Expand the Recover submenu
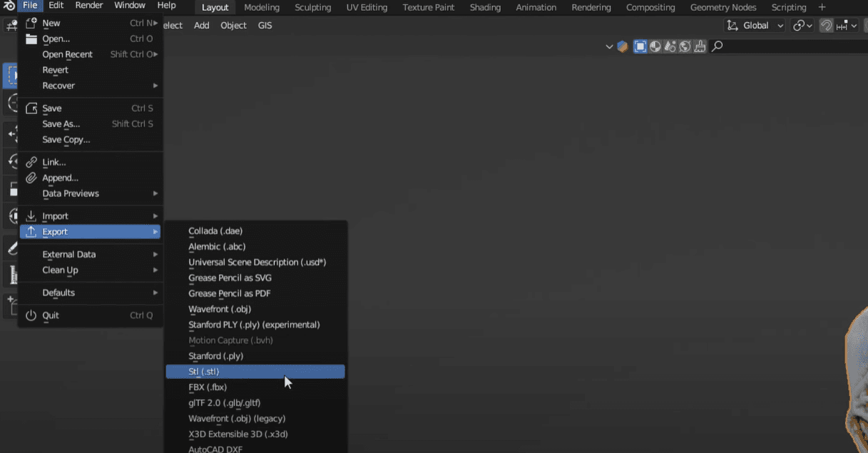Image resolution: width=868 pixels, height=453 pixels. tap(91, 86)
